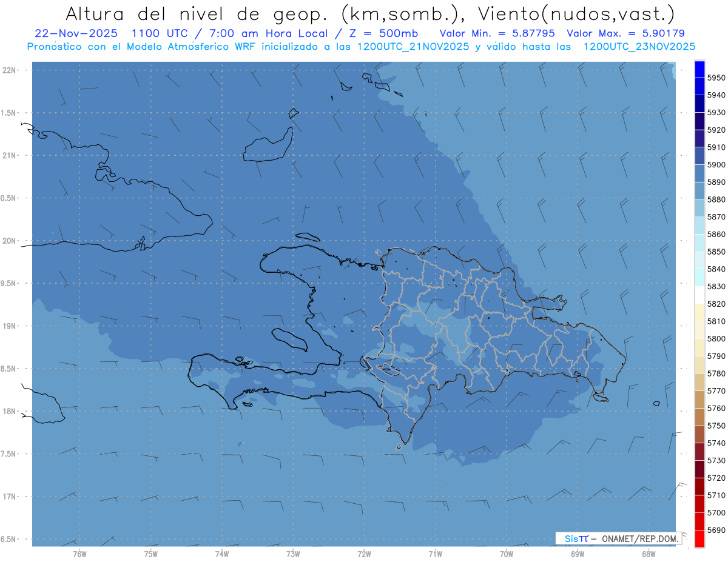Screen dimensions: 728x562
Task: Click the colorbar value '5860'
Action: click(716, 234)
